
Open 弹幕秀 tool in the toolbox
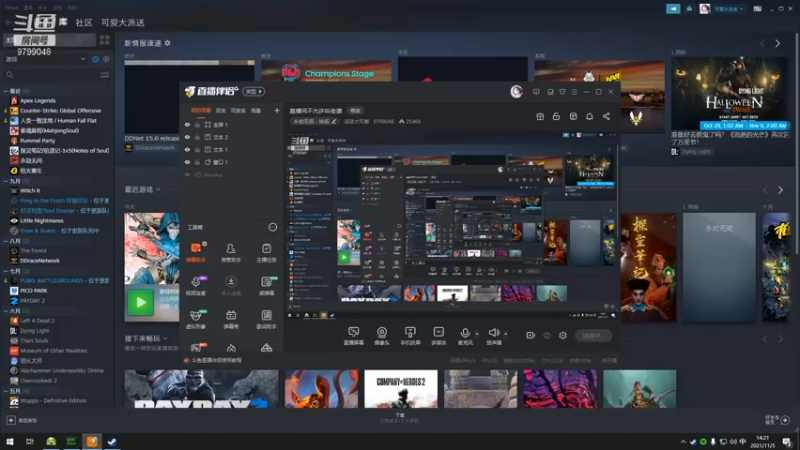pyautogui.click(x=231, y=319)
